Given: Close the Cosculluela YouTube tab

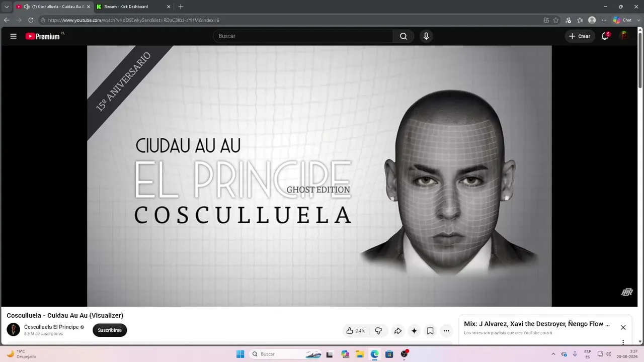Looking at the screenshot, I should tap(88, 7).
